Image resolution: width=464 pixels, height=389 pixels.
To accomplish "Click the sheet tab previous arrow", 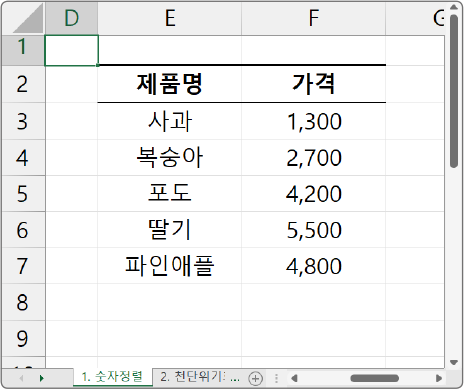I will pos(21,378).
